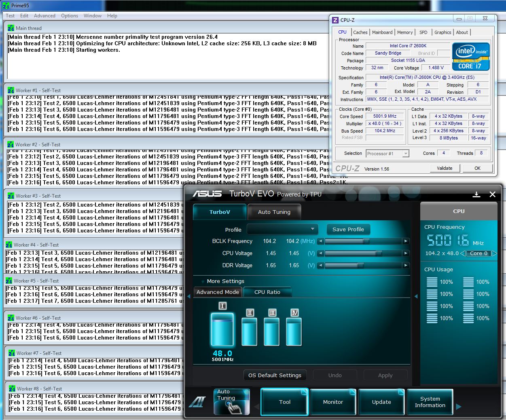Switch to the Mainboard tab in CPU-Z

click(x=382, y=32)
